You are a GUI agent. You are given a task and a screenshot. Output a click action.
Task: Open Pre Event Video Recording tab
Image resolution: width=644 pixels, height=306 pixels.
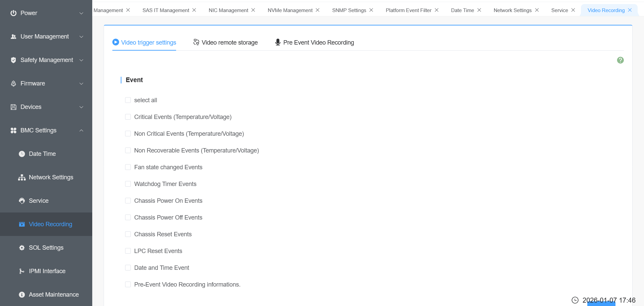point(315,43)
